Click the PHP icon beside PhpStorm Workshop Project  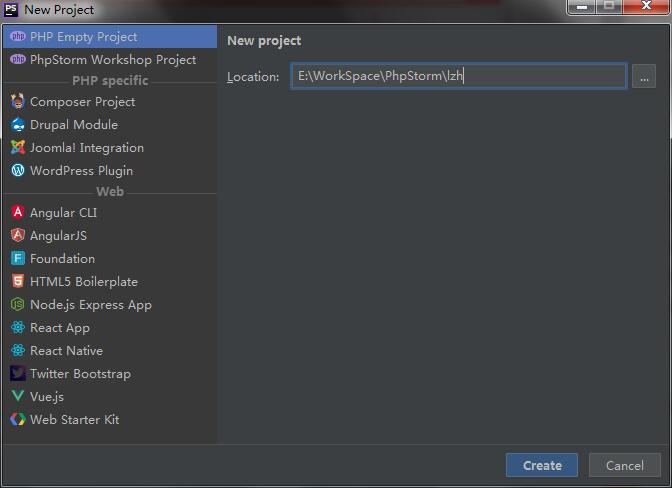tap(18, 59)
